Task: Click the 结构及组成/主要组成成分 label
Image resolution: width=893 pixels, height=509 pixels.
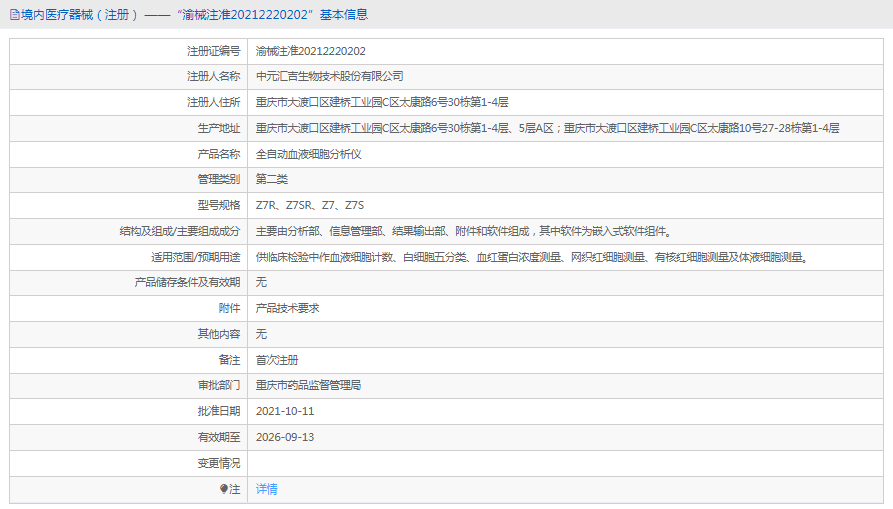Action: tap(179, 231)
